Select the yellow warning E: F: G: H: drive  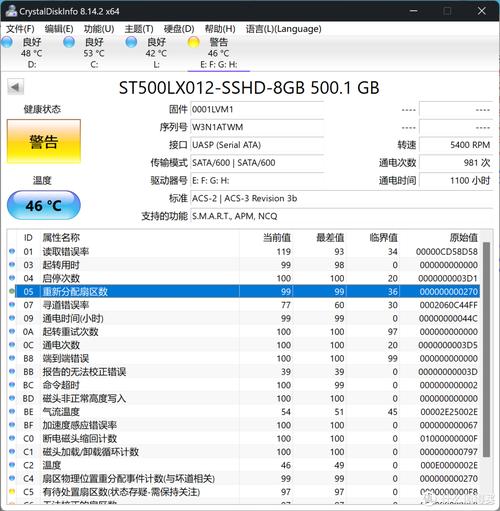218,53
